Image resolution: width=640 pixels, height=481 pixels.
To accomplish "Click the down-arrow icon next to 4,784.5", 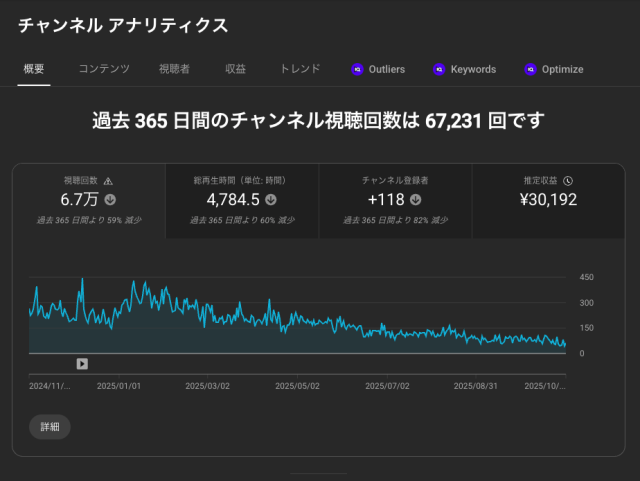I will click(271, 199).
